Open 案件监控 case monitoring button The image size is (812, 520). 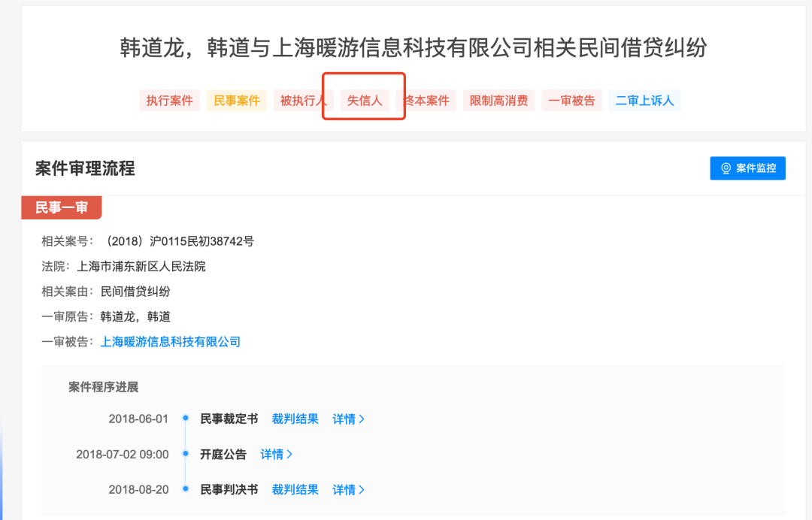(x=747, y=168)
